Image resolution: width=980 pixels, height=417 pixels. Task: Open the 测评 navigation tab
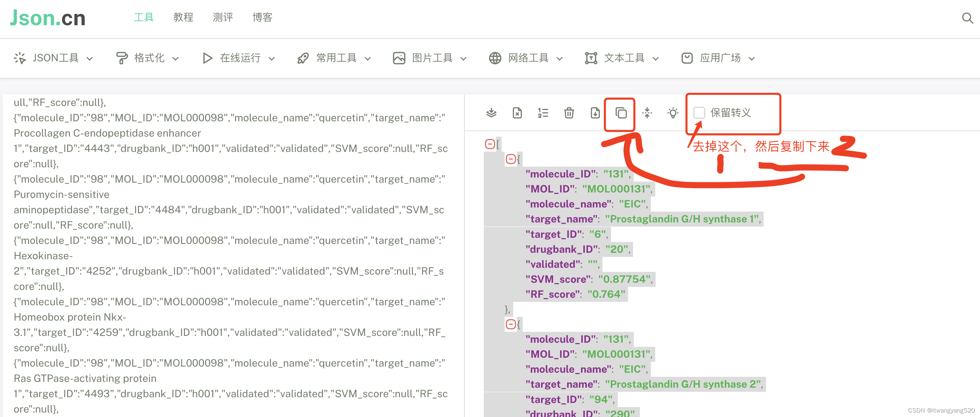coord(223,17)
